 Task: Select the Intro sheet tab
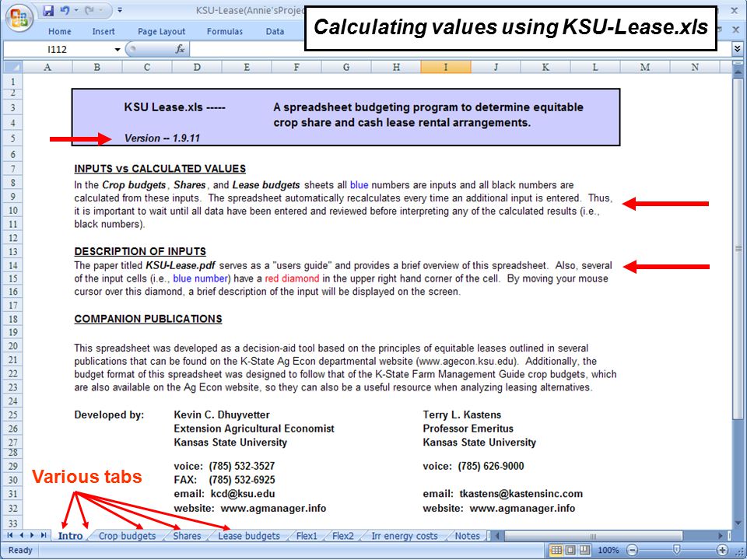[70, 536]
